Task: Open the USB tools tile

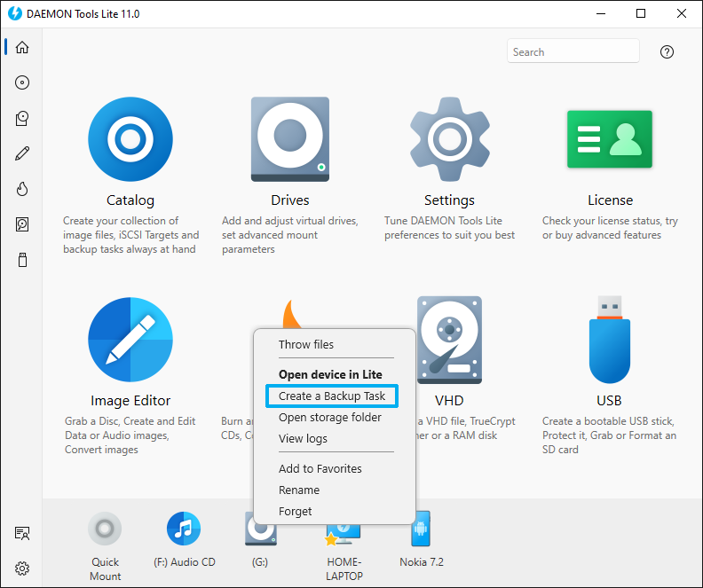Action: click(x=609, y=340)
